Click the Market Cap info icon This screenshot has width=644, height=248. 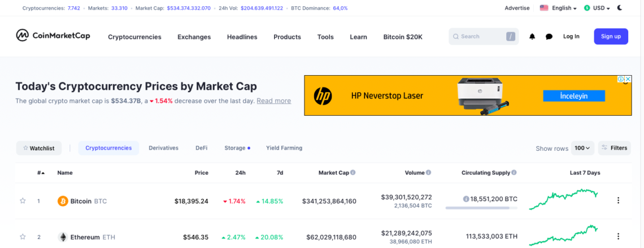point(353,173)
